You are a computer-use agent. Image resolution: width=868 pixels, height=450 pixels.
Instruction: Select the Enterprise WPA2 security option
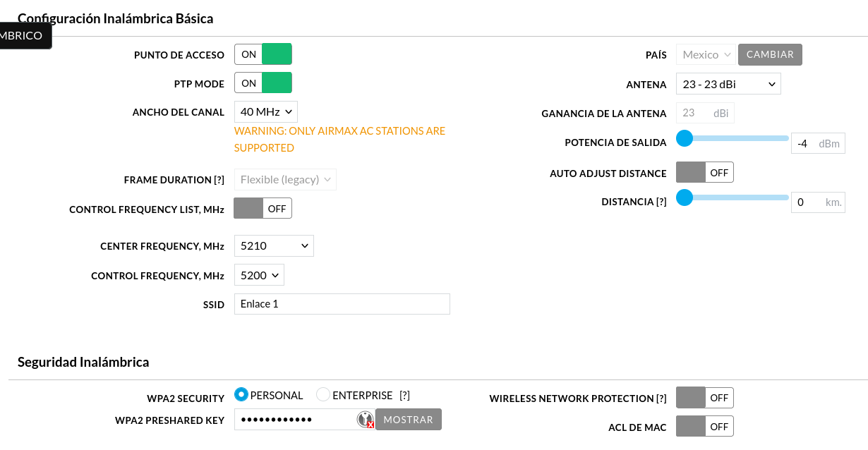(323, 395)
